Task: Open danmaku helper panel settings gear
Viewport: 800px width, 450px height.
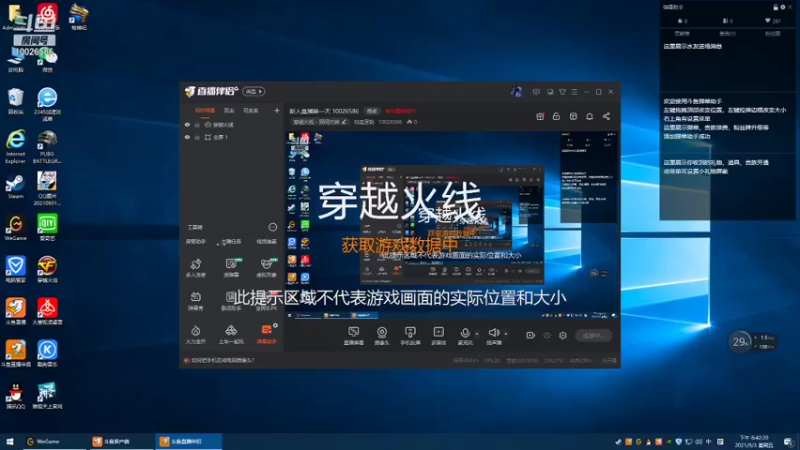Action: 783,7
